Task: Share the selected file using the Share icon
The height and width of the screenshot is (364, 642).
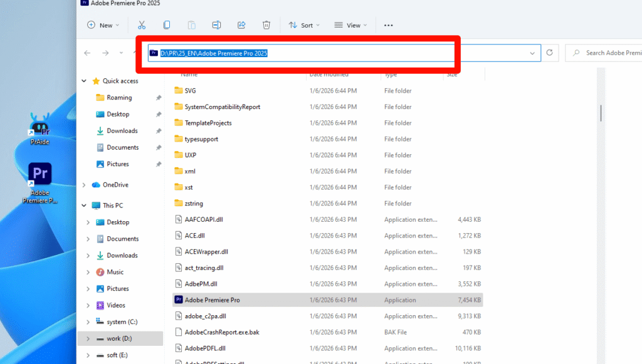Action: click(241, 25)
